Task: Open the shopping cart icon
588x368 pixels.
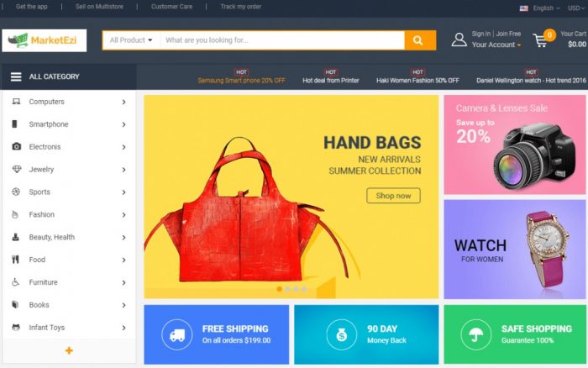Action: point(540,40)
